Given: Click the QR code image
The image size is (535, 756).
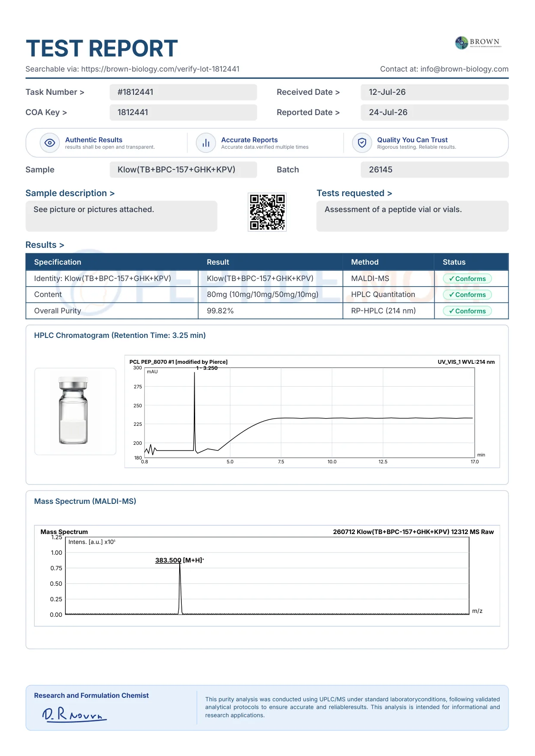Looking at the screenshot, I should [267, 212].
